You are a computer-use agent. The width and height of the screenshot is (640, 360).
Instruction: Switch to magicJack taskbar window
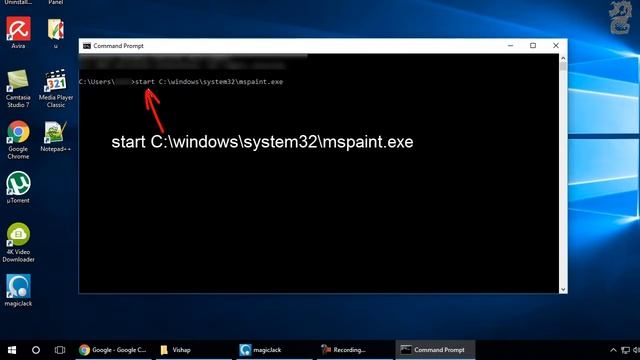274,350
